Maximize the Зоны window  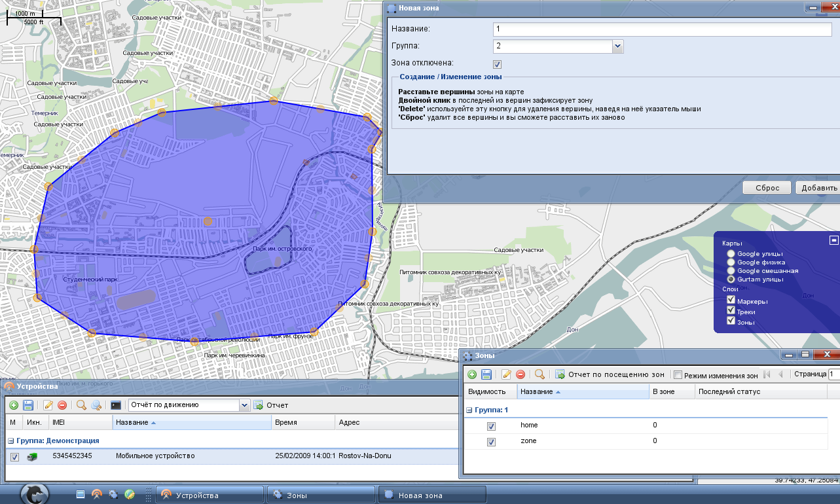click(805, 355)
